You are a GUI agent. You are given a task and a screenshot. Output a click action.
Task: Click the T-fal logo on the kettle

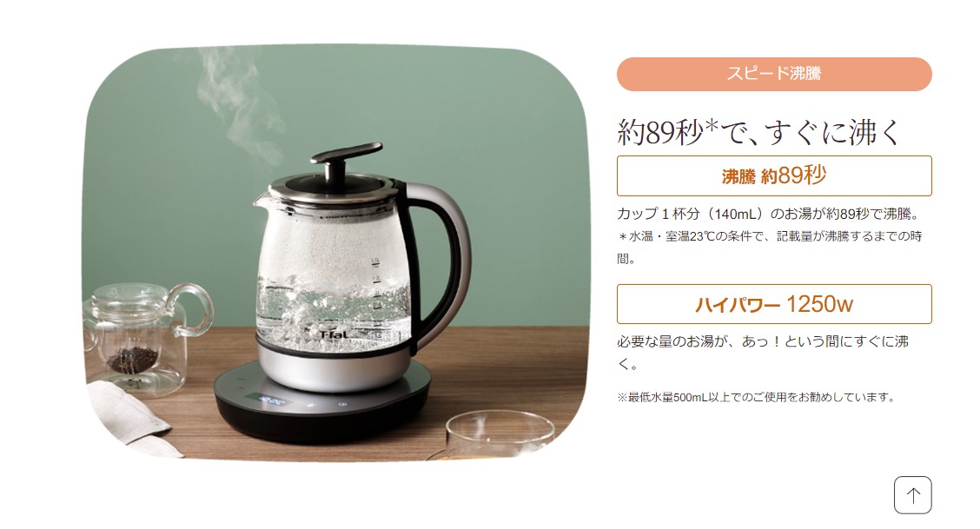pos(334,334)
